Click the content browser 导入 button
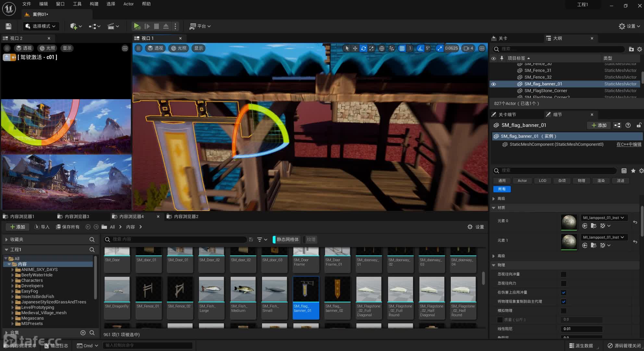 [x=42, y=227]
